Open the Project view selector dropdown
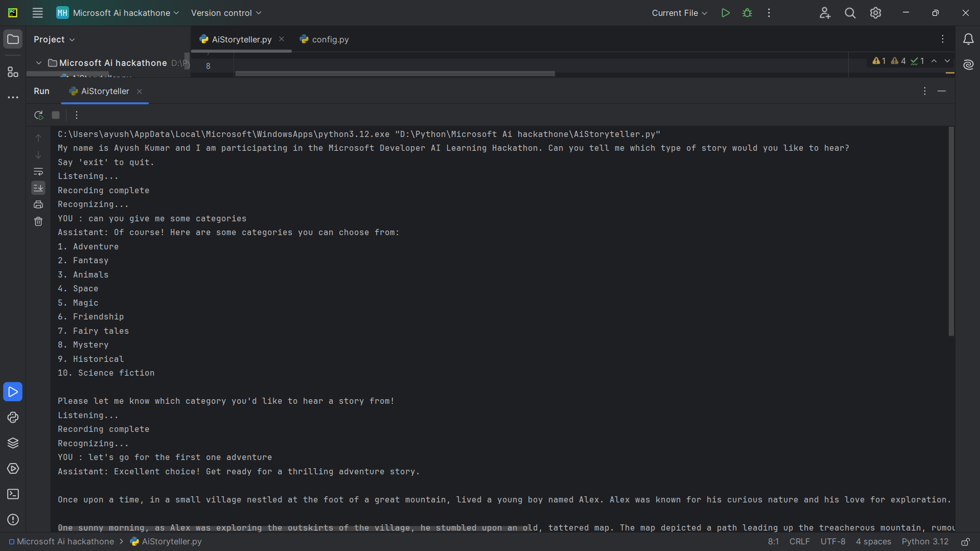 click(54, 39)
